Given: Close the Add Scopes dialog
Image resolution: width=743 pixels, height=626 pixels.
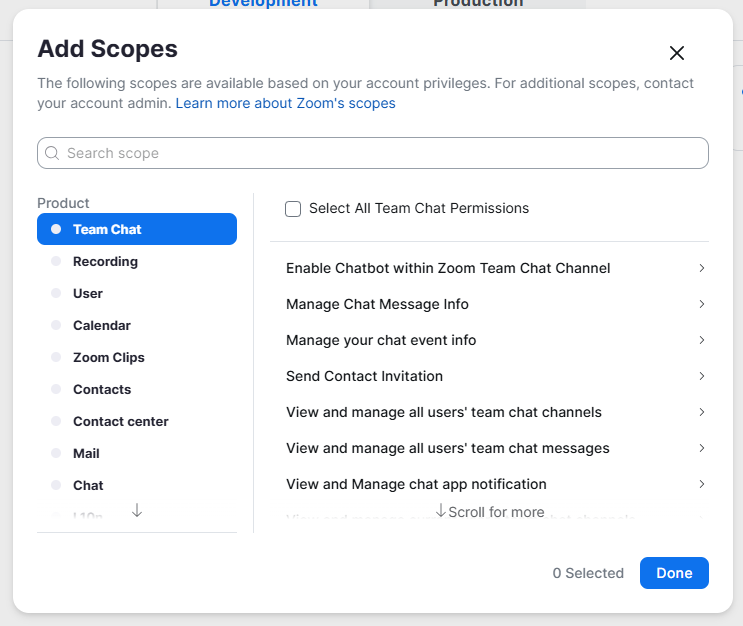Looking at the screenshot, I should [677, 53].
